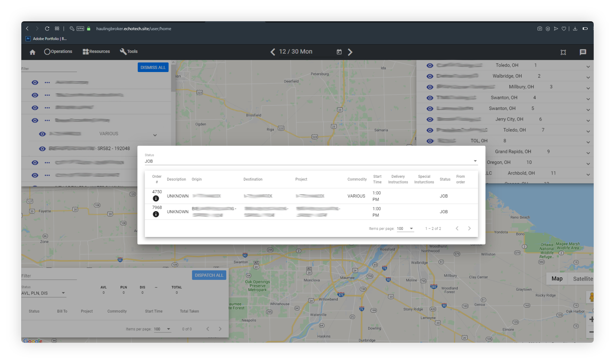Go to previous page in dialog table

point(457,228)
